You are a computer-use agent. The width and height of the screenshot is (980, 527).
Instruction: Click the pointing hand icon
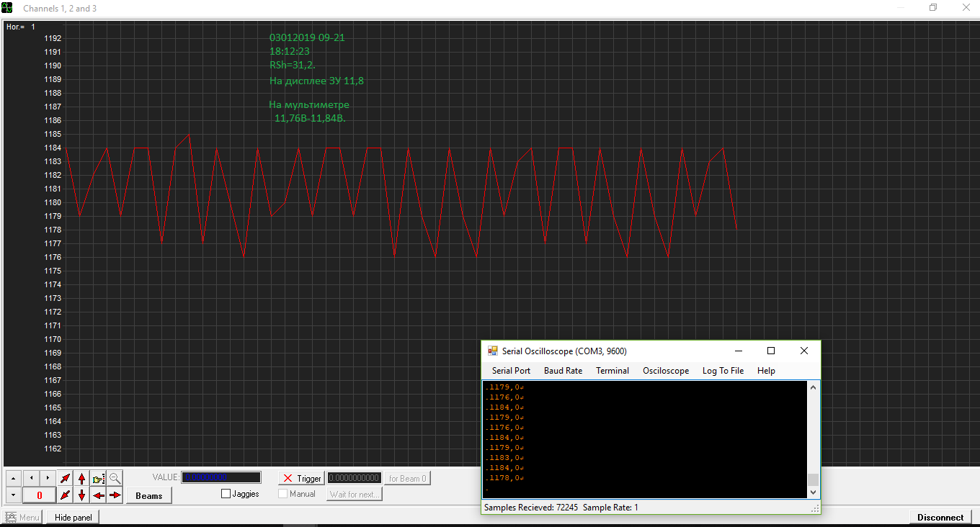[x=99, y=478]
